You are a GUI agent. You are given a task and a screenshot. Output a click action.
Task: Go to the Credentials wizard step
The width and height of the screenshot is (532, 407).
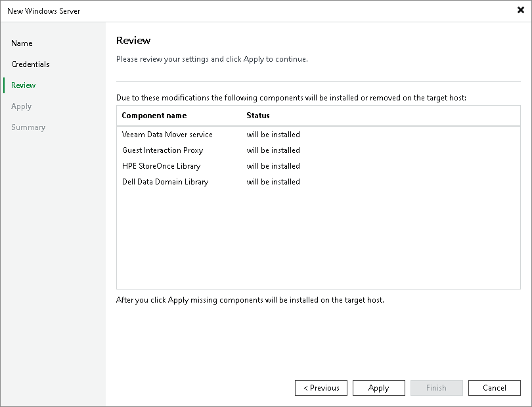tap(30, 64)
